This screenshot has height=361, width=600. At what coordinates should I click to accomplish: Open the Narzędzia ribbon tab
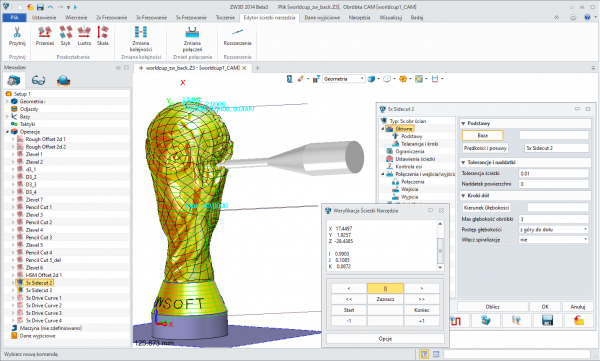(x=359, y=18)
